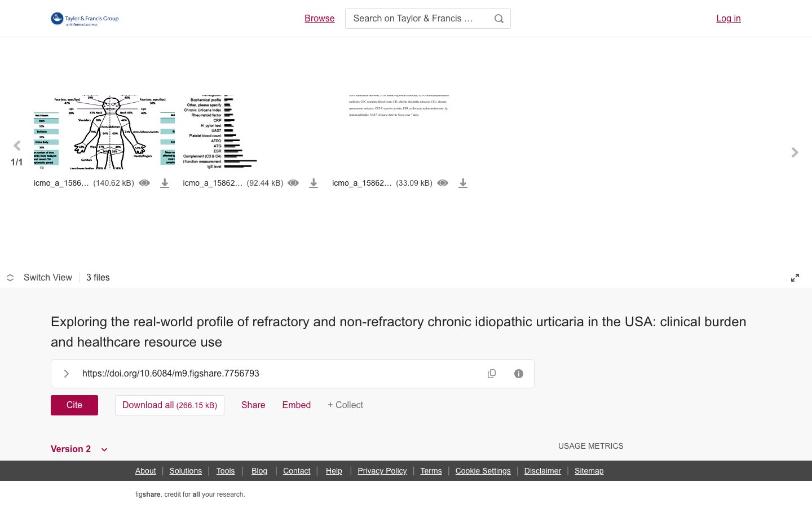The height and width of the screenshot is (508, 812).
Task: Open the Browse menu link
Action: point(320,19)
